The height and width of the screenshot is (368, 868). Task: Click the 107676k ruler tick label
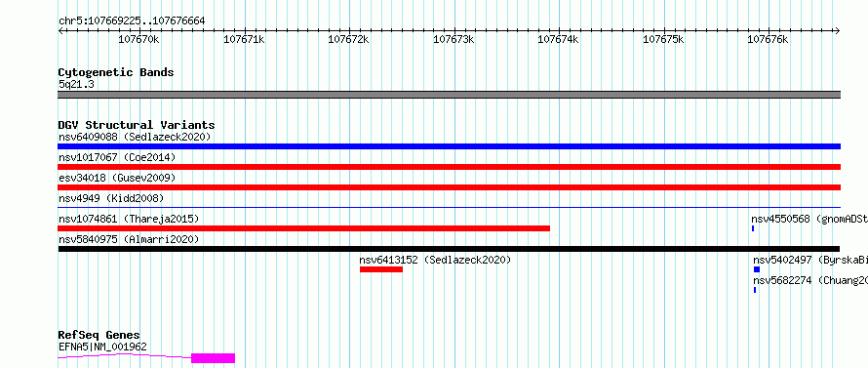[x=768, y=40]
